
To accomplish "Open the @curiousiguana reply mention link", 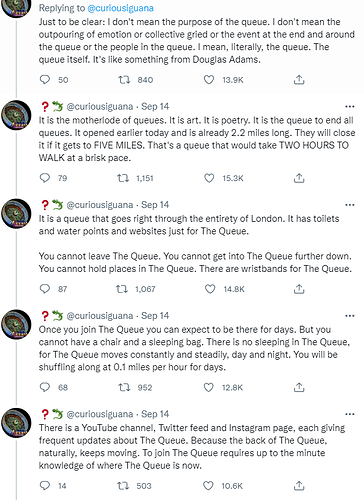I will [120, 8].
